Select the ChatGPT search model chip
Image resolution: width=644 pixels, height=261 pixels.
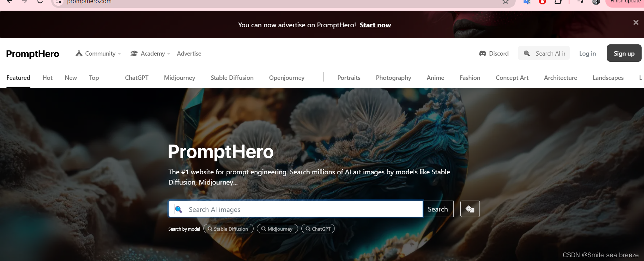coord(318,229)
